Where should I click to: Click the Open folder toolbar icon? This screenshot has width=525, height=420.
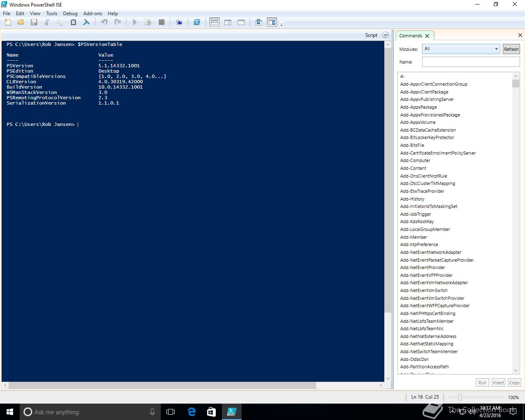(x=21, y=22)
